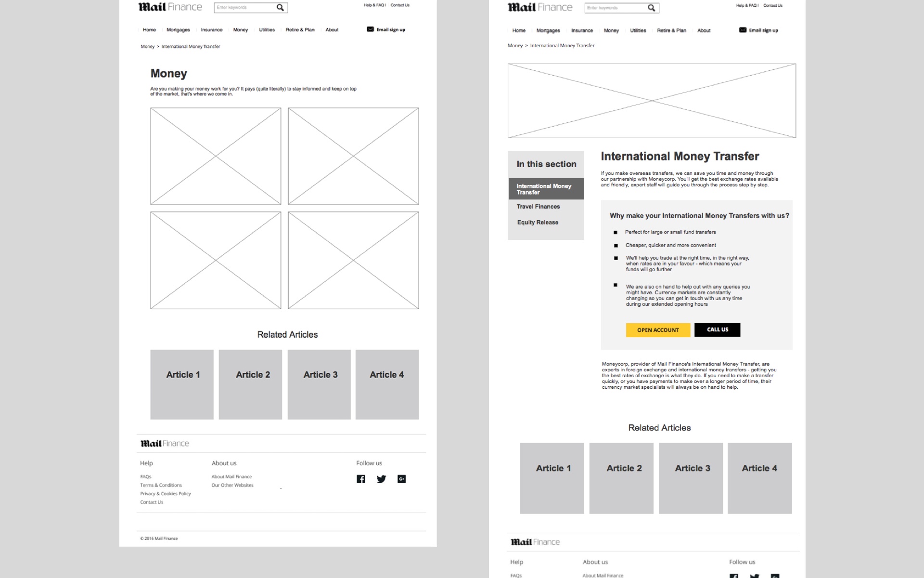Click the Open Account button
924x578 pixels.
coord(657,330)
